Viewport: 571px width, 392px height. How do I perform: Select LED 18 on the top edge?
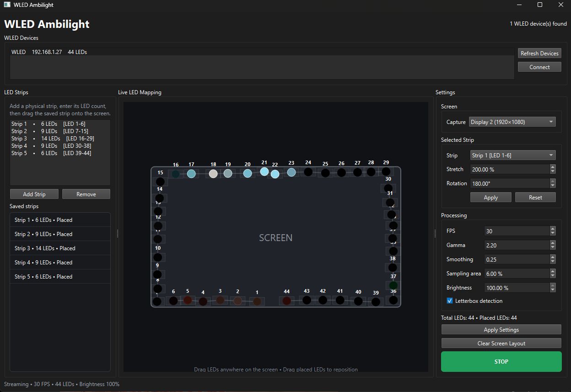point(213,174)
